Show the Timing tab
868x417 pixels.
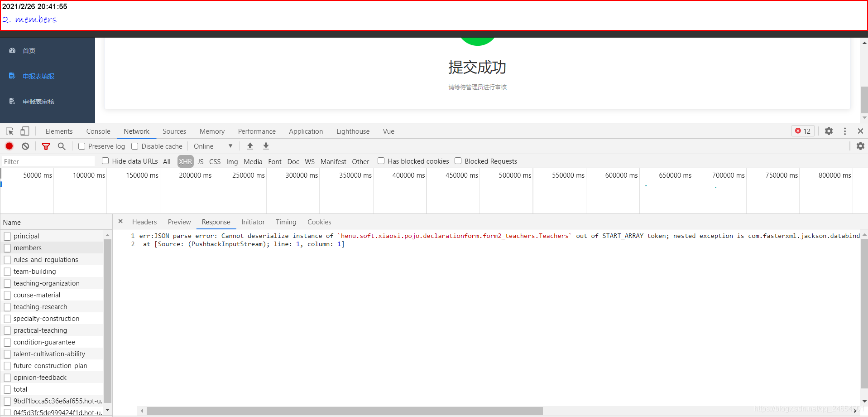[x=286, y=222]
